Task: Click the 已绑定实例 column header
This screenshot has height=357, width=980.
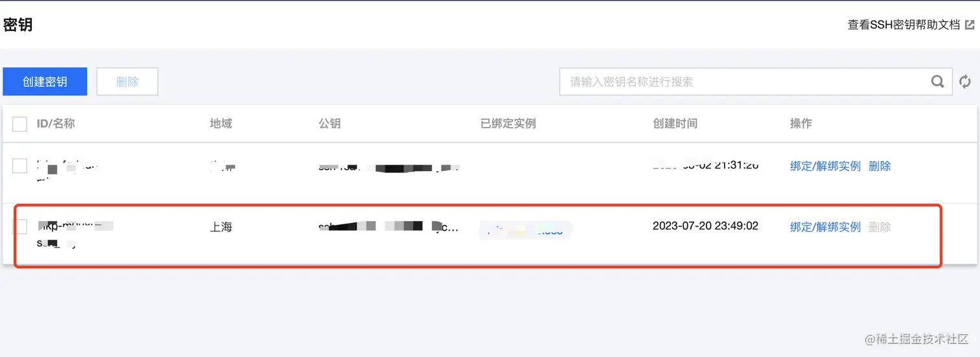Action: [x=508, y=123]
